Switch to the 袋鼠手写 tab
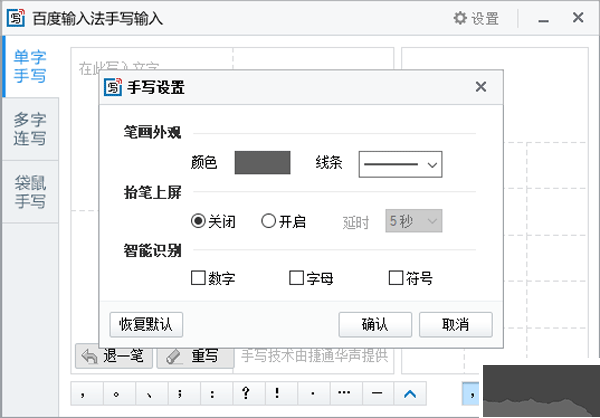The height and width of the screenshot is (418, 600). click(30, 192)
